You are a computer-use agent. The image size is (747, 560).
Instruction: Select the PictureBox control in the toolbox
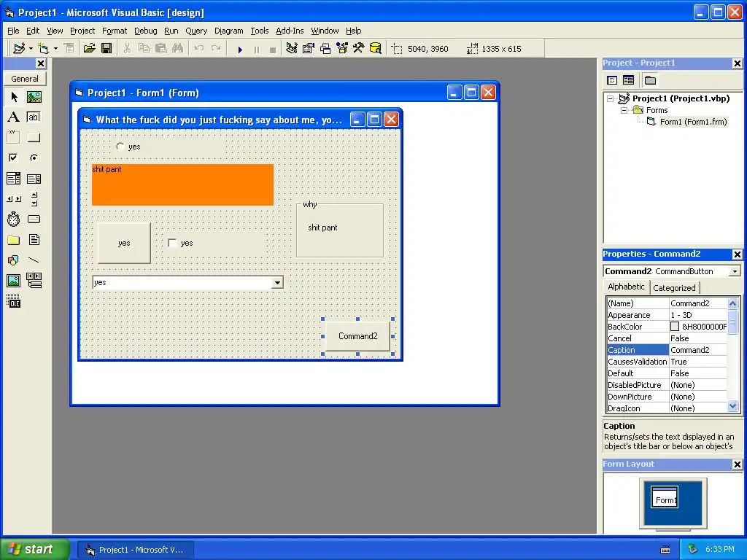pyautogui.click(x=34, y=97)
